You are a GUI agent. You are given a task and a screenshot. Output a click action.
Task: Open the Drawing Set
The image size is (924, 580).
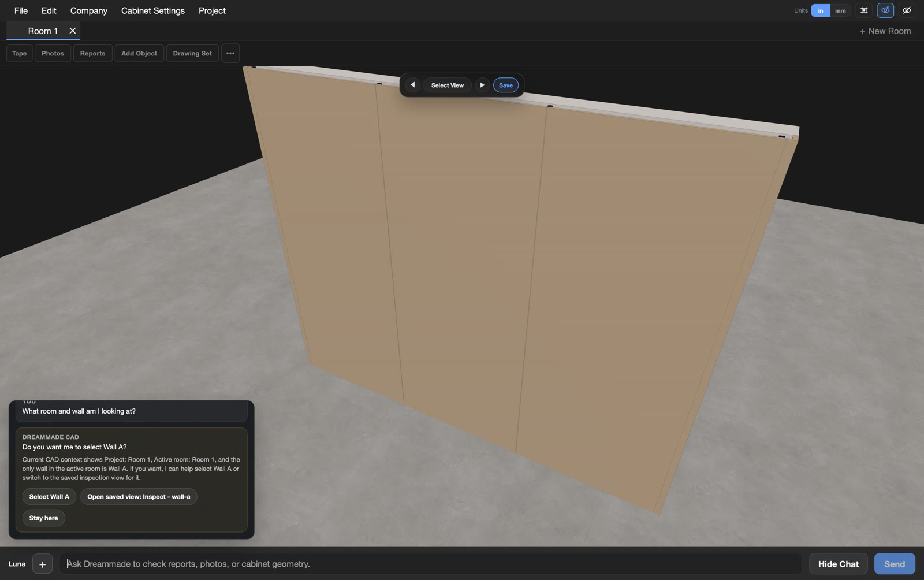pos(192,53)
